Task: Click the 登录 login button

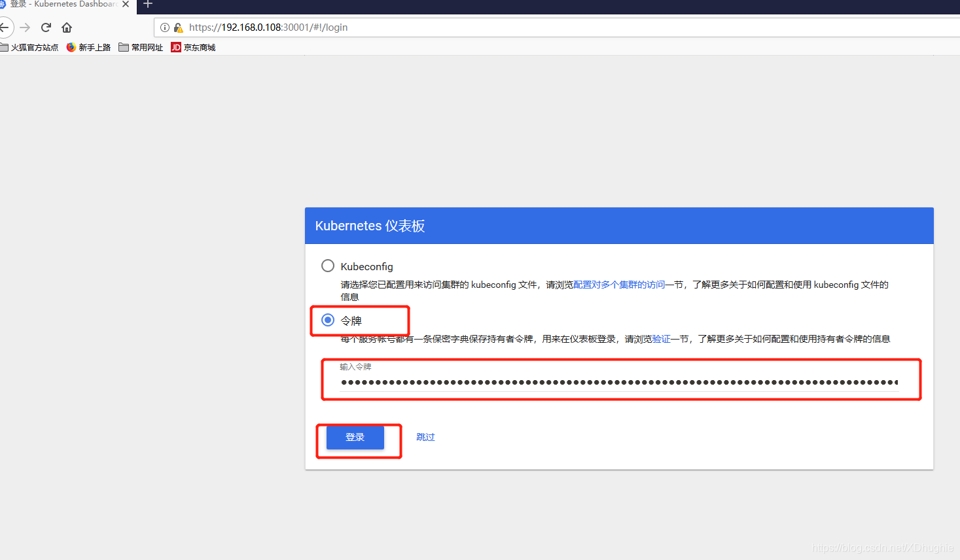Action: [x=355, y=437]
